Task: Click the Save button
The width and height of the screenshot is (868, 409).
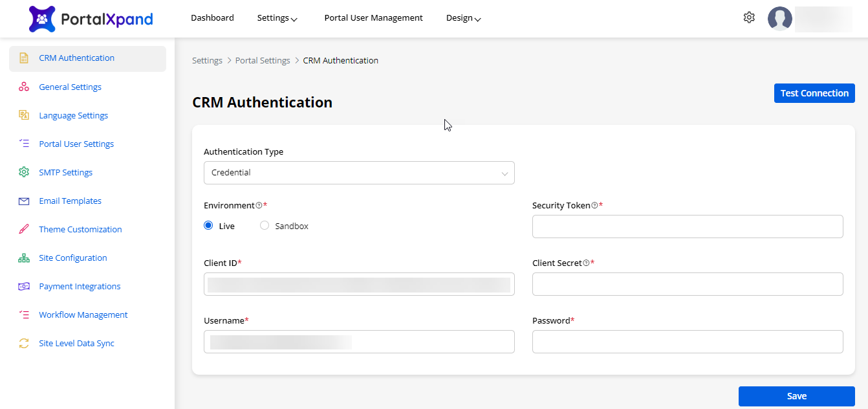Action: [796, 396]
